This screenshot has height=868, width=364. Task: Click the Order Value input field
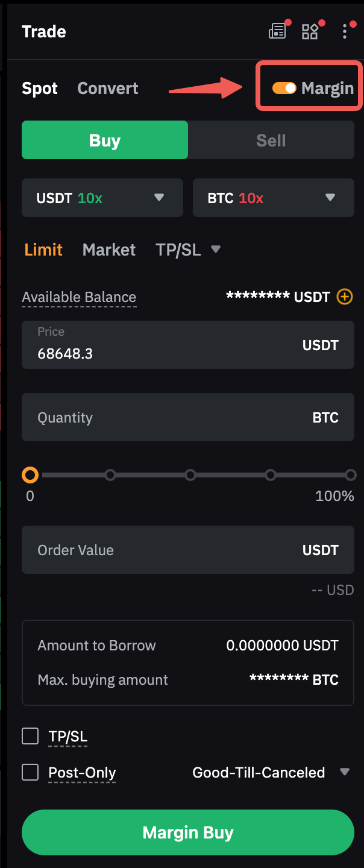[169, 550]
